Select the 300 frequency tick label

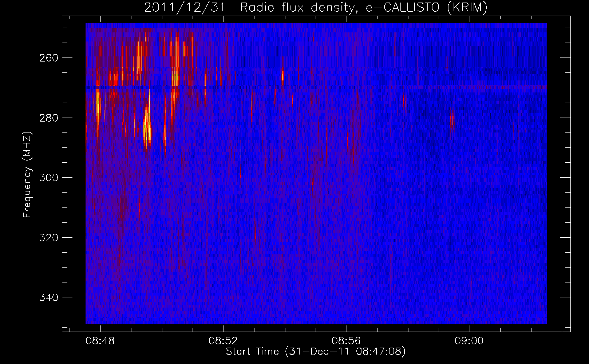pos(48,178)
